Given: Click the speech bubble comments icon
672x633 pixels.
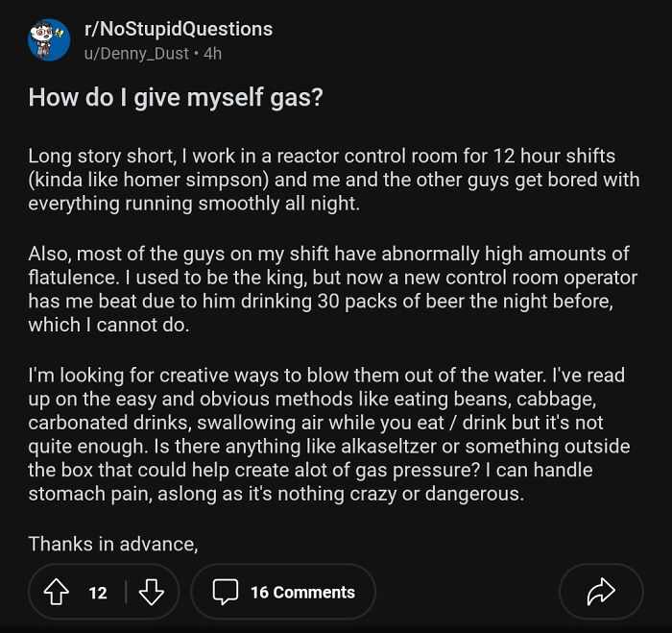Looking at the screenshot, I should (x=225, y=592).
